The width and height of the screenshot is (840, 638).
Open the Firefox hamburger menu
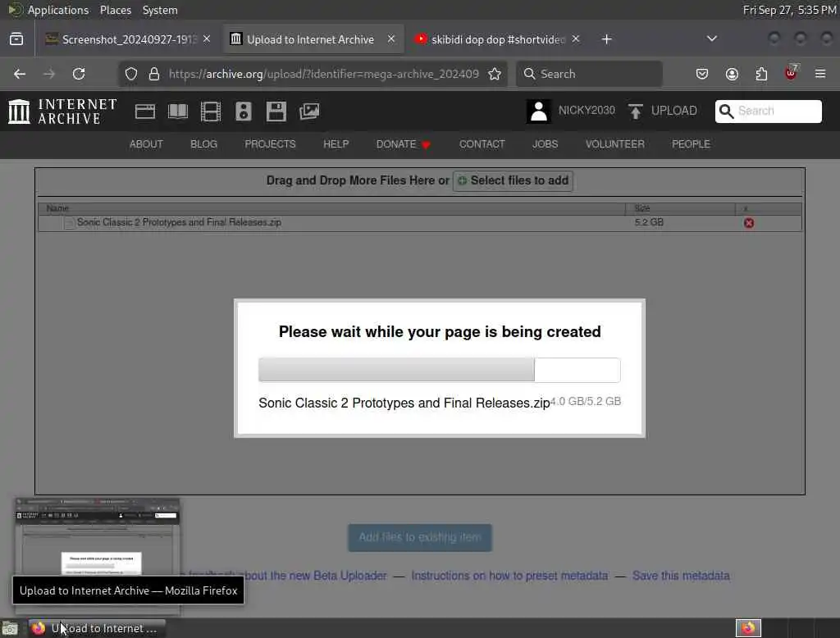pos(820,74)
